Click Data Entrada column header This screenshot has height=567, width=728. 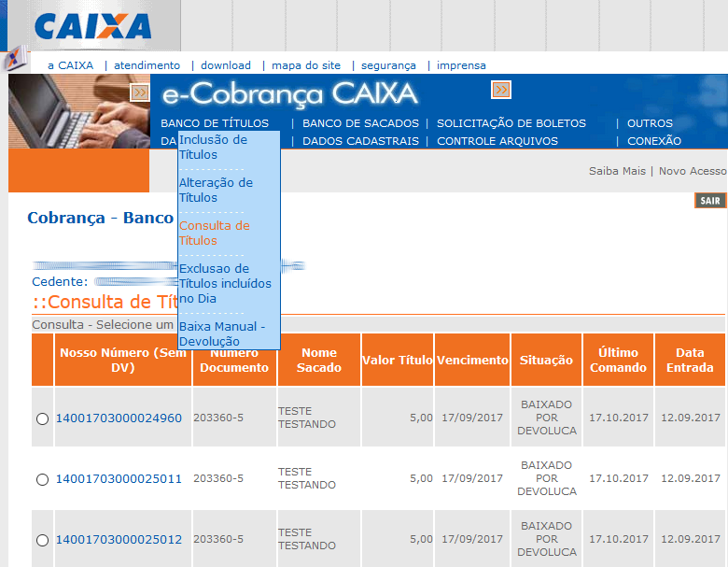[690, 361]
